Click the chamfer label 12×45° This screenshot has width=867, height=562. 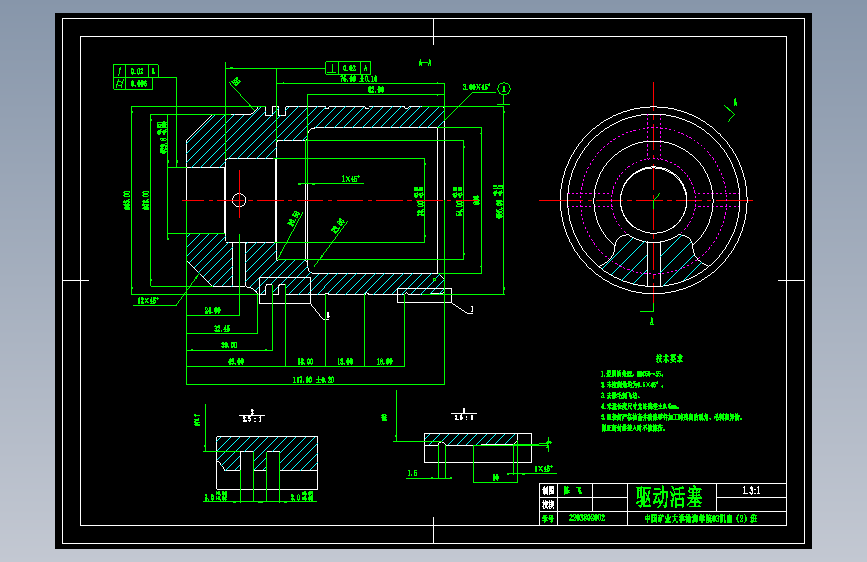pos(148,300)
